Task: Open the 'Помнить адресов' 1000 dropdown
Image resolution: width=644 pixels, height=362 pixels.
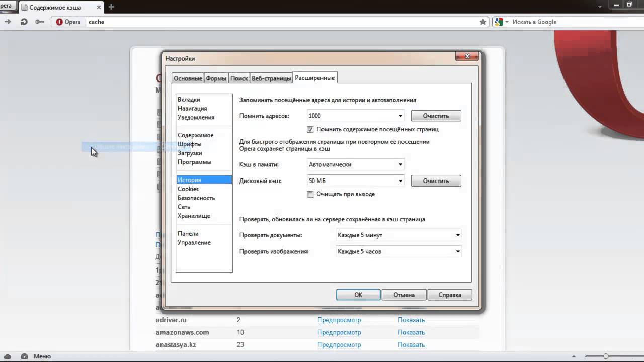Action: [x=355, y=116]
